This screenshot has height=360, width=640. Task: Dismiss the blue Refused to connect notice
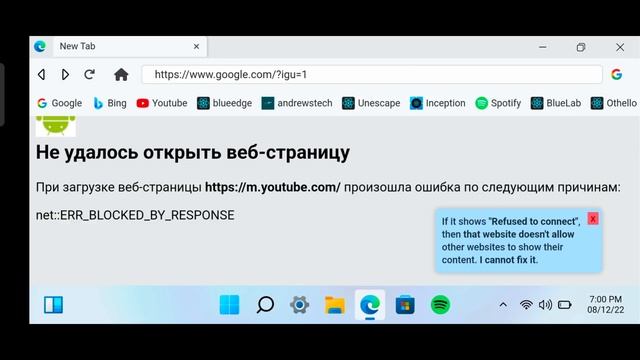[x=593, y=219]
